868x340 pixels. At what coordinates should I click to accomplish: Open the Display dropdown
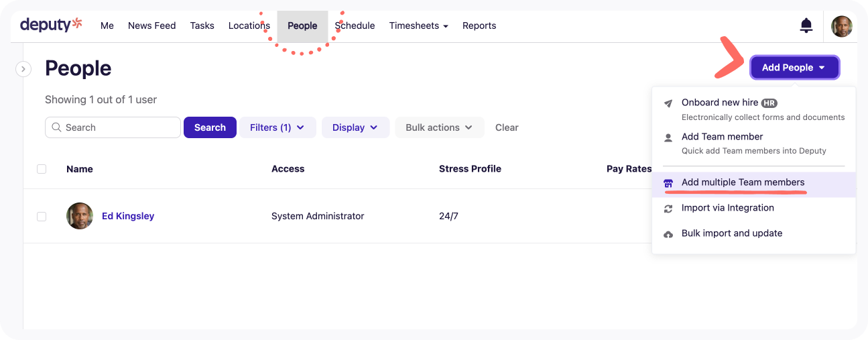pyautogui.click(x=355, y=127)
